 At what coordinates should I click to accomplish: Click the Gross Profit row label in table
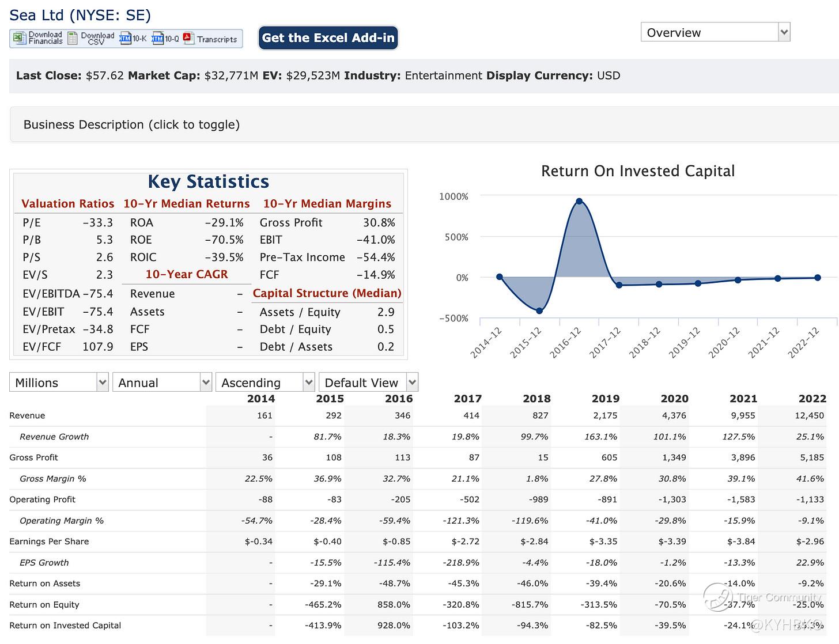pyautogui.click(x=34, y=457)
